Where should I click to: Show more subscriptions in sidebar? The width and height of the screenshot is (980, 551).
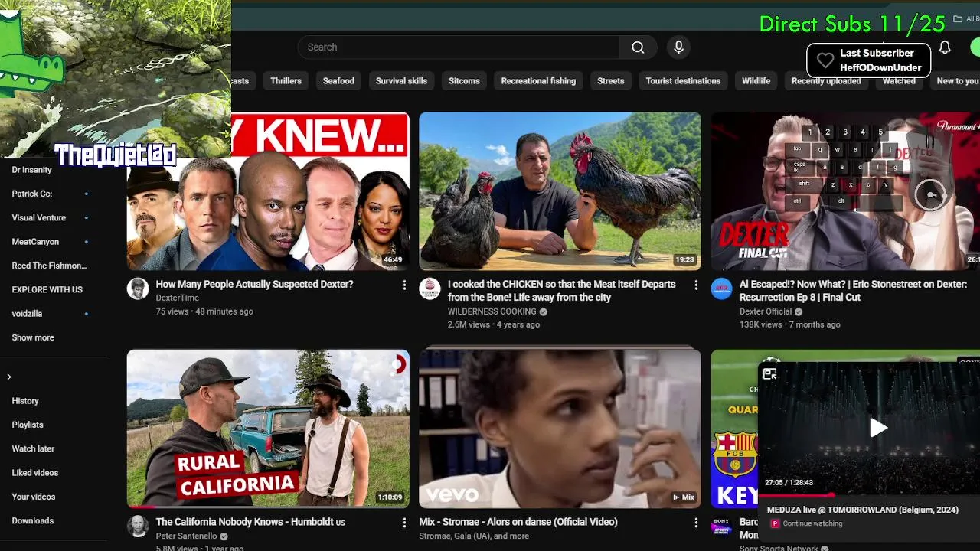33,337
